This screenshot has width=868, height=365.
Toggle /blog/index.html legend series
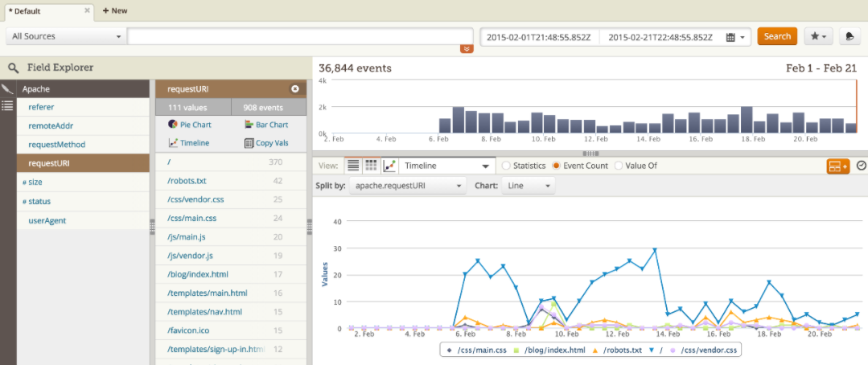click(549, 350)
